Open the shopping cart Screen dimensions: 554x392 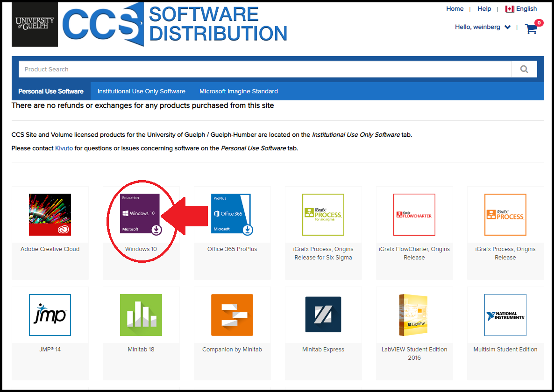(x=532, y=28)
